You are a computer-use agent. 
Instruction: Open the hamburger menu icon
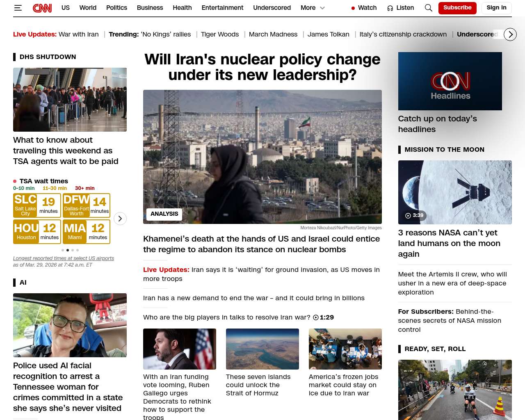pos(18,8)
